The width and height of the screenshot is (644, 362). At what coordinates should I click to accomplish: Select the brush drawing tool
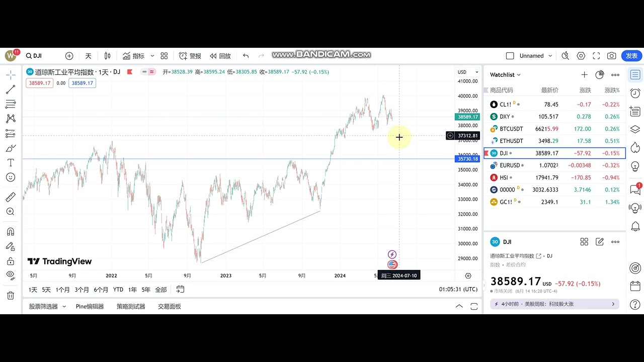(11, 148)
